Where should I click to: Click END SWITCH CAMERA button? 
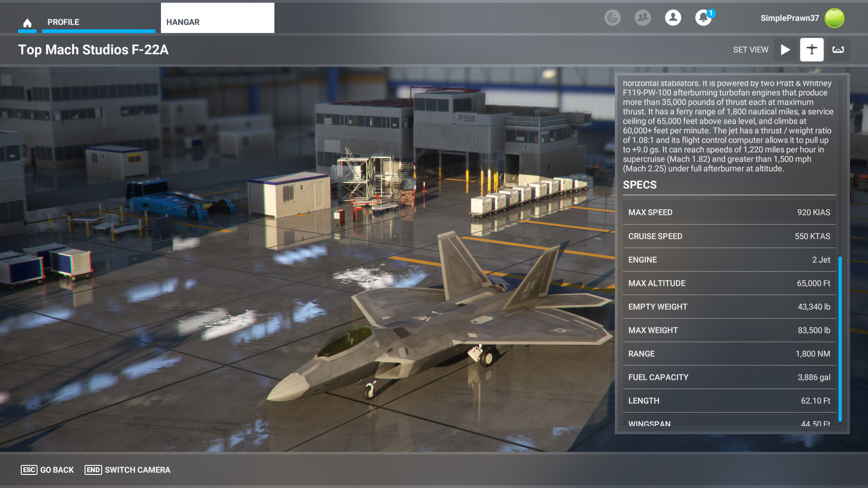[127, 470]
